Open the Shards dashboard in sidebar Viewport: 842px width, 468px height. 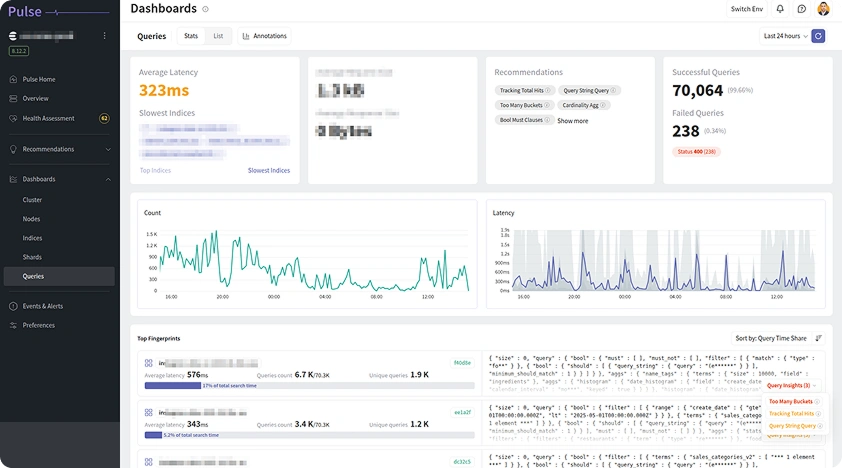33,257
